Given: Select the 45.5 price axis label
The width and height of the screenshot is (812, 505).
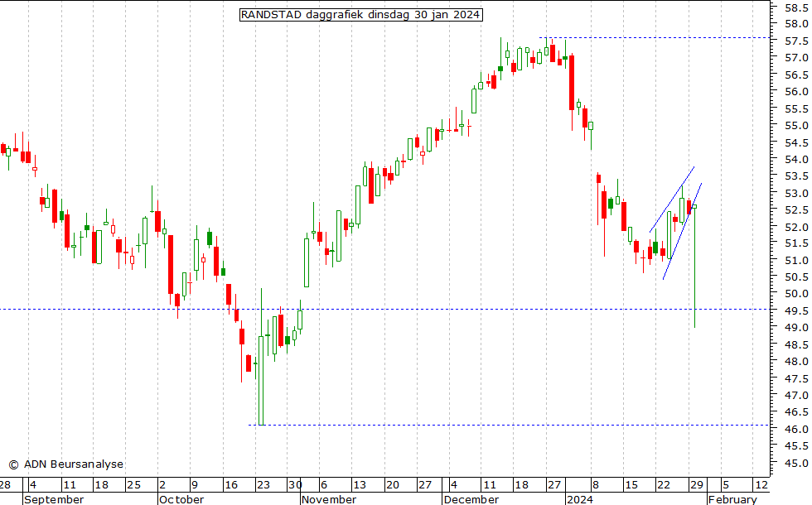Looking at the screenshot, I should click(x=796, y=445).
